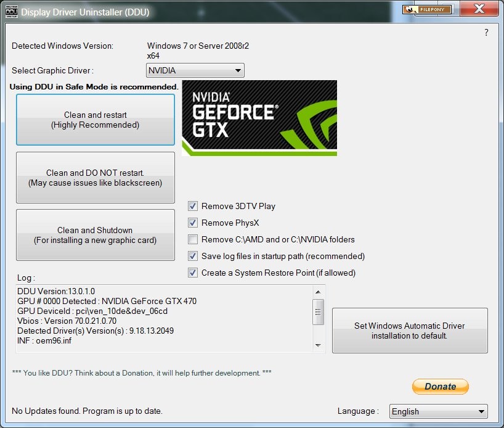Viewport: 504px width, 428px height.
Task: Click the DDU app icon in title bar
Action: tap(12, 12)
